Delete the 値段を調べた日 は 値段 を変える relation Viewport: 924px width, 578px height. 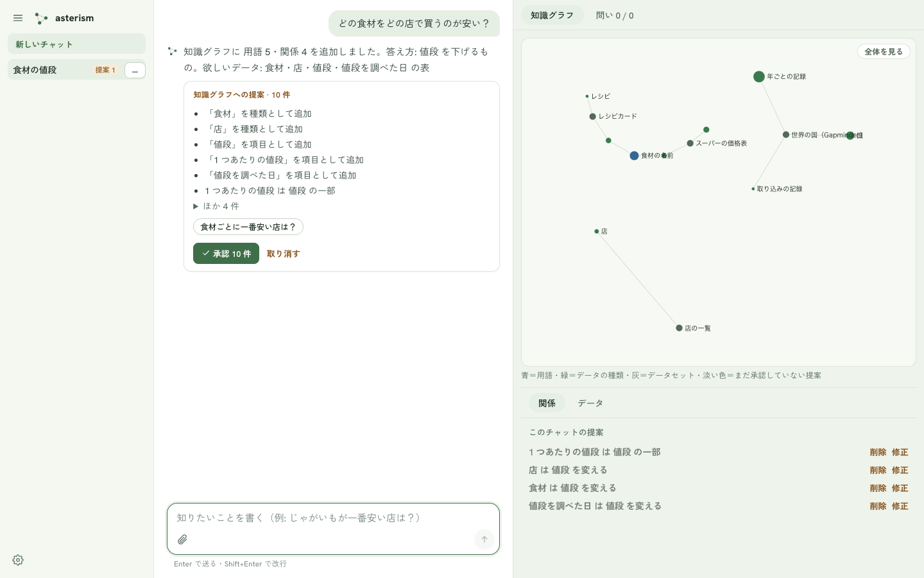click(878, 506)
